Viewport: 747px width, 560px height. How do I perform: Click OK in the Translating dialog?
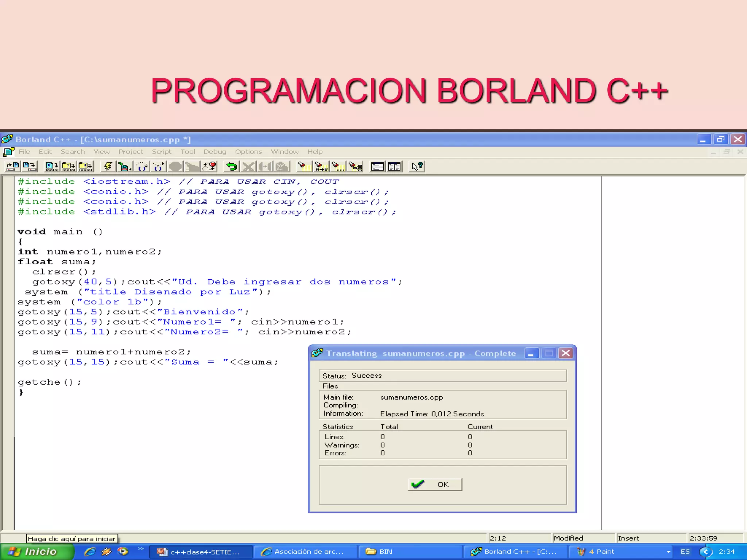coord(435,484)
